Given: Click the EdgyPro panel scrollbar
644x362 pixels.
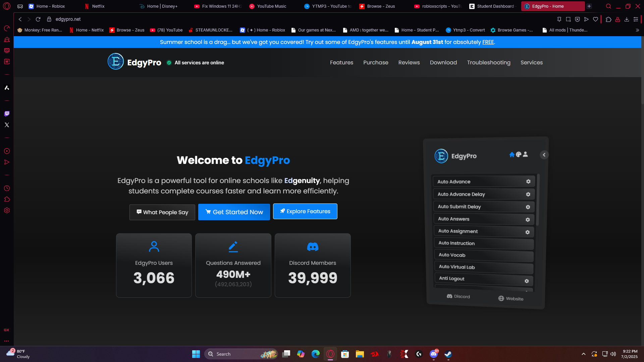Looking at the screenshot, I should pyautogui.click(x=538, y=200).
